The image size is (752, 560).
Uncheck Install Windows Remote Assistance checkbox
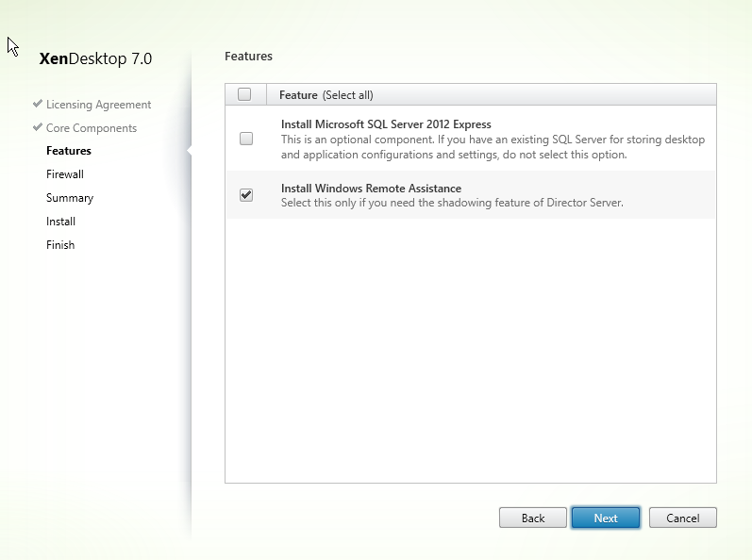(x=246, y=195)
